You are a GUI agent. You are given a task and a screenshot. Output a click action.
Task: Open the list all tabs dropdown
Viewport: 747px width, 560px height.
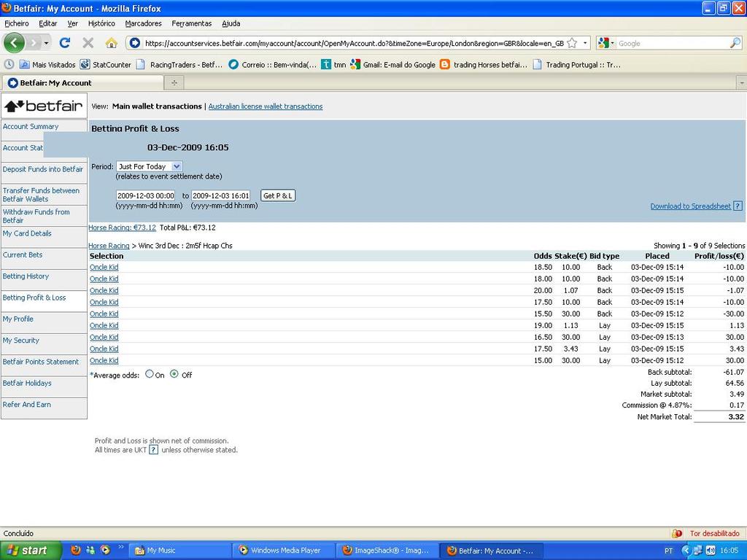pyautogui.click(x=741, y=83)
